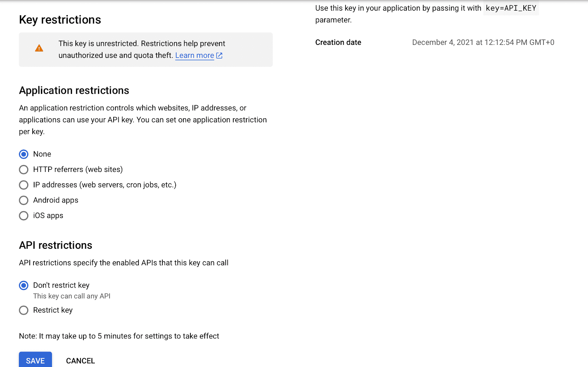Open the Learn more link
Screen dimensions: 588x367
[194, 55]
